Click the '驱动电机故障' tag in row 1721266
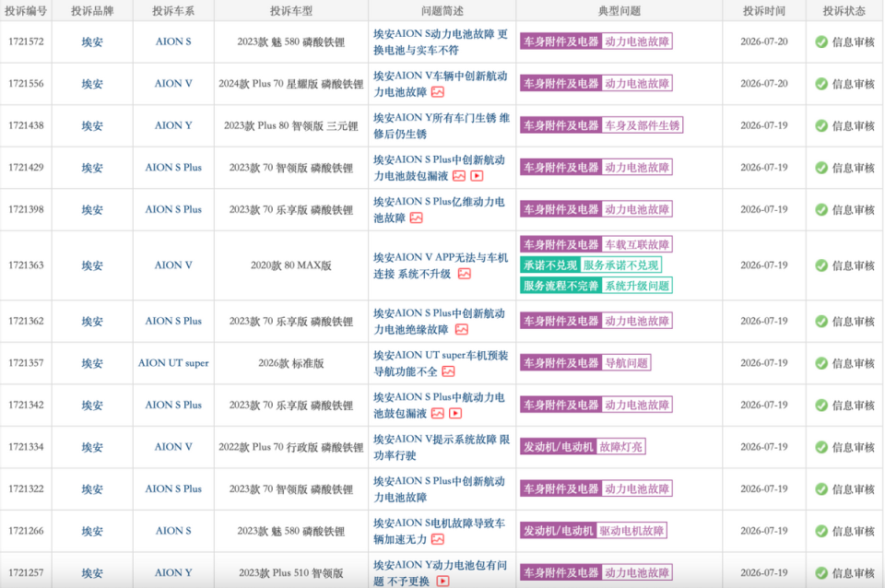 click(631, 531)
